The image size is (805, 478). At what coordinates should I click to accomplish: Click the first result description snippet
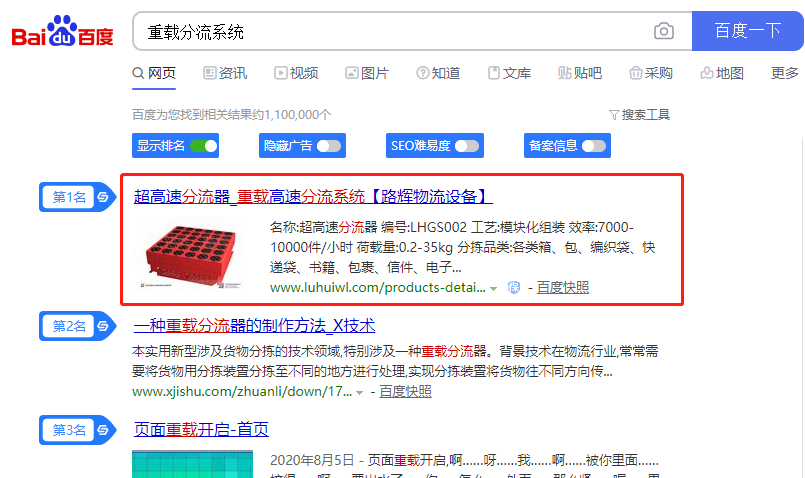pos(463,247)
